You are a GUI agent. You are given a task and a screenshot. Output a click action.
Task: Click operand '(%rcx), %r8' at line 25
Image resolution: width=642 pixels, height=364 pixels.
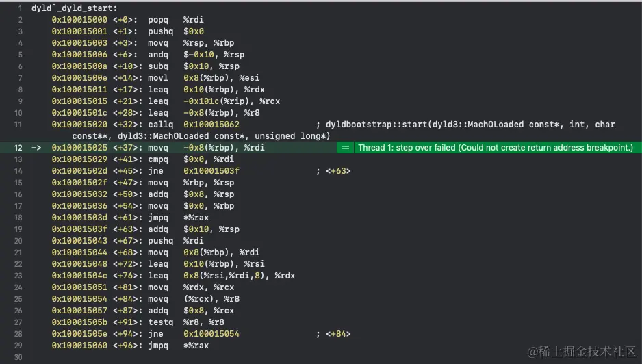pos(211,299)
